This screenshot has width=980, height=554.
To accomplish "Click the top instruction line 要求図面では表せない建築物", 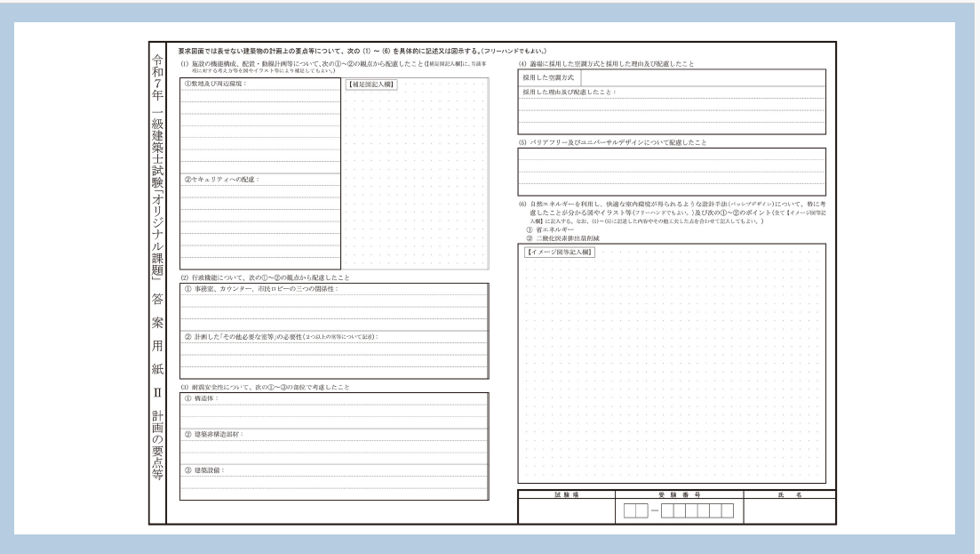I will (x=363, y=52).
